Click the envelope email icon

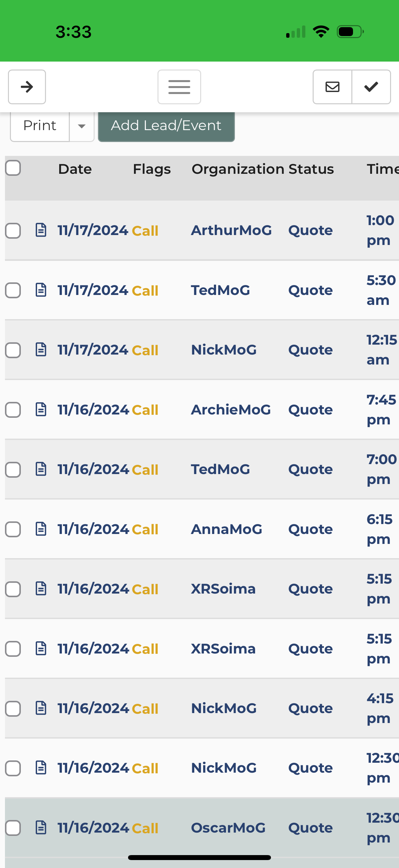pos(332,87)
